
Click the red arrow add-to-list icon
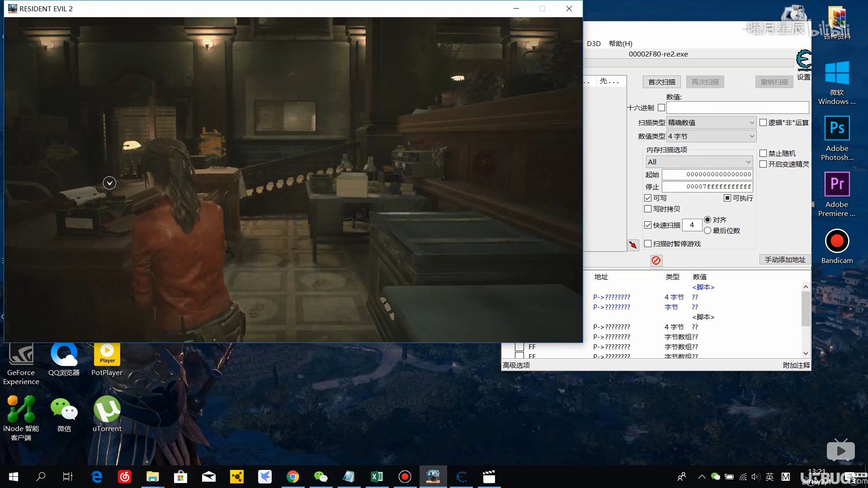(x=633, y=245)
